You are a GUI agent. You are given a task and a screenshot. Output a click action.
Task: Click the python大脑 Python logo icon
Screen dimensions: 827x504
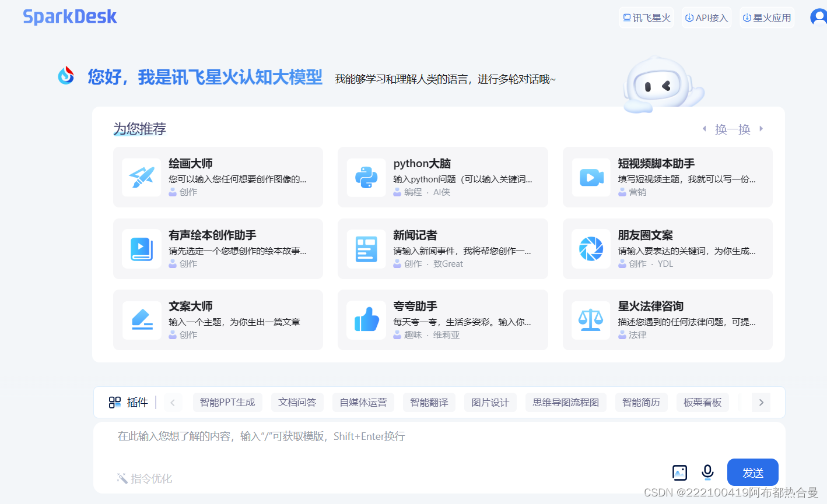(x=366, y=177)
